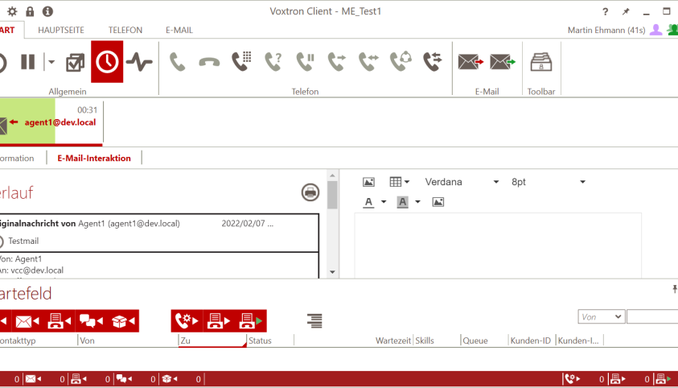Sort by the Wartezeit column header
This screenshot has width=678, height=388.
point(393,340)
